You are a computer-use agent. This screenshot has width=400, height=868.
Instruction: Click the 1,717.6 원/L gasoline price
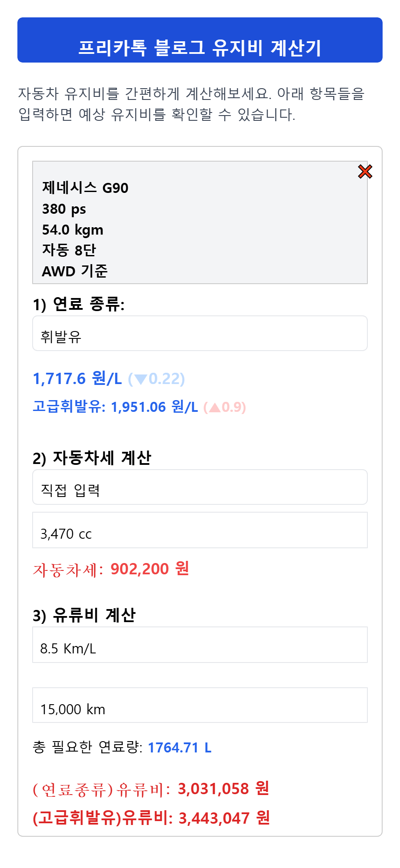(77, 379)
